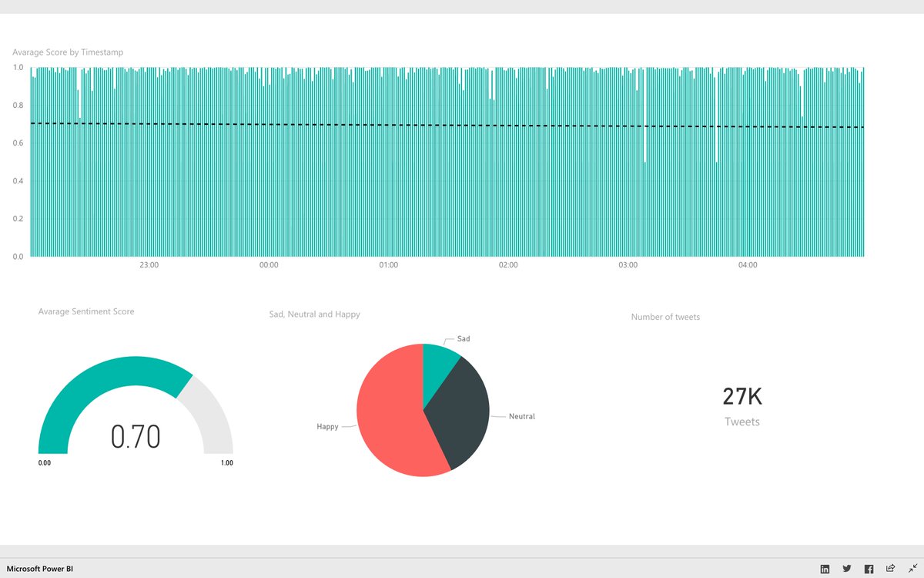
Task: Click 'Number of tweets' title
Action: (x=665, y=317)
